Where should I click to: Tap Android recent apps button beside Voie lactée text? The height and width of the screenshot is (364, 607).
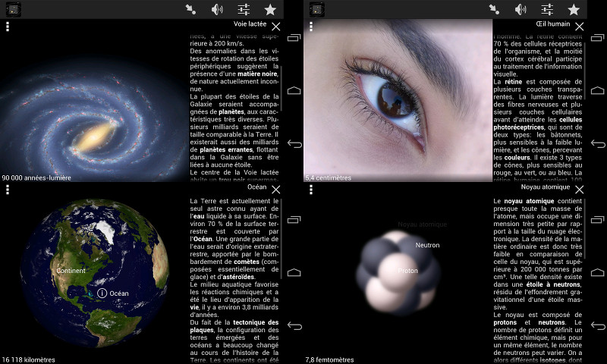294,37
